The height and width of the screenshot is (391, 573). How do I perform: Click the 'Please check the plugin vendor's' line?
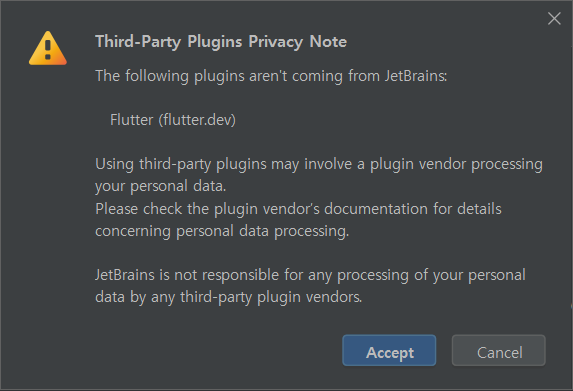coord(299,209)
